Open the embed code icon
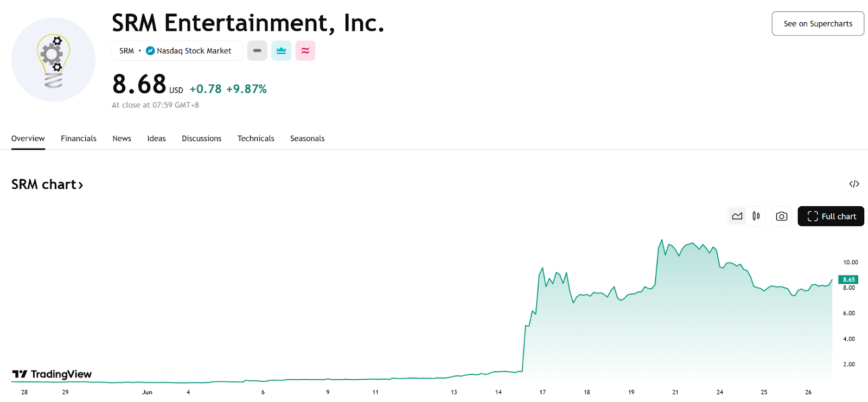This screenshot has width=868, height=402. 854,184
